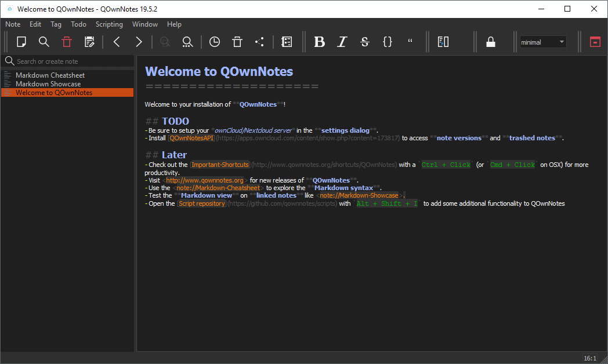This screenshot has width=608, height=364.
Task: Toggle note edit/preview panel icon
Action: coord(443,42)
